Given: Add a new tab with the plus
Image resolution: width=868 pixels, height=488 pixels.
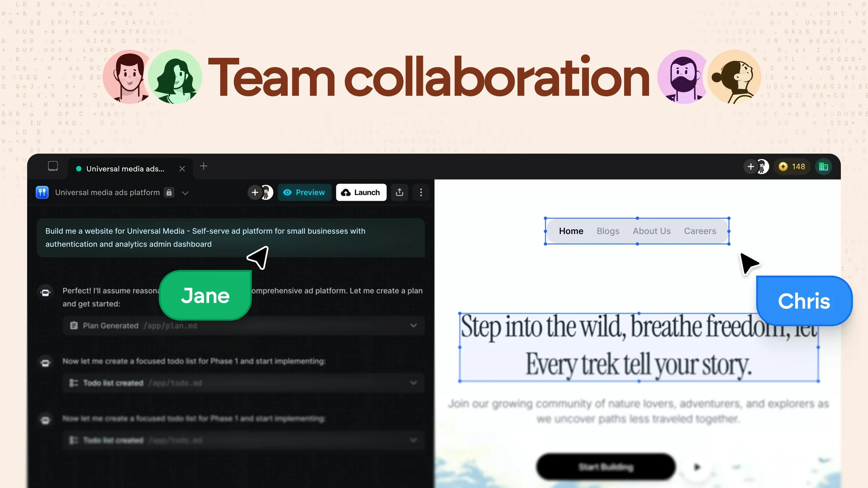Looking at the screenshot, I should (x=204, y=166).
